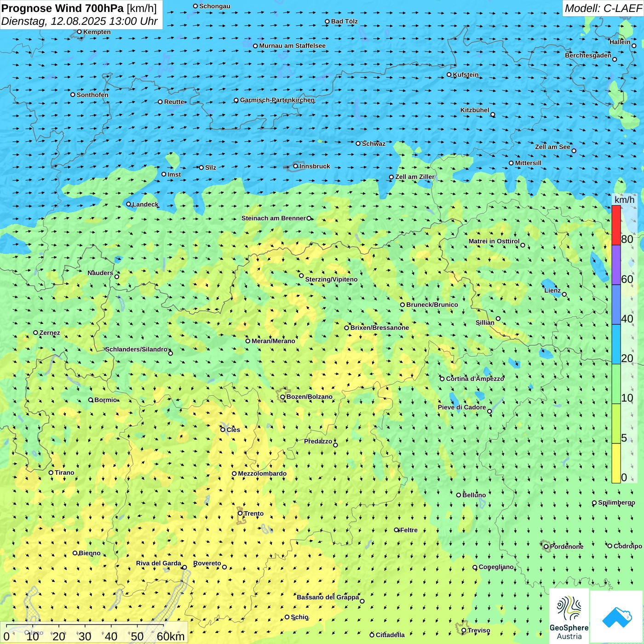Click the Garmisch-Partenkirchen label
The image size is (644, 644).
(277, 100)
